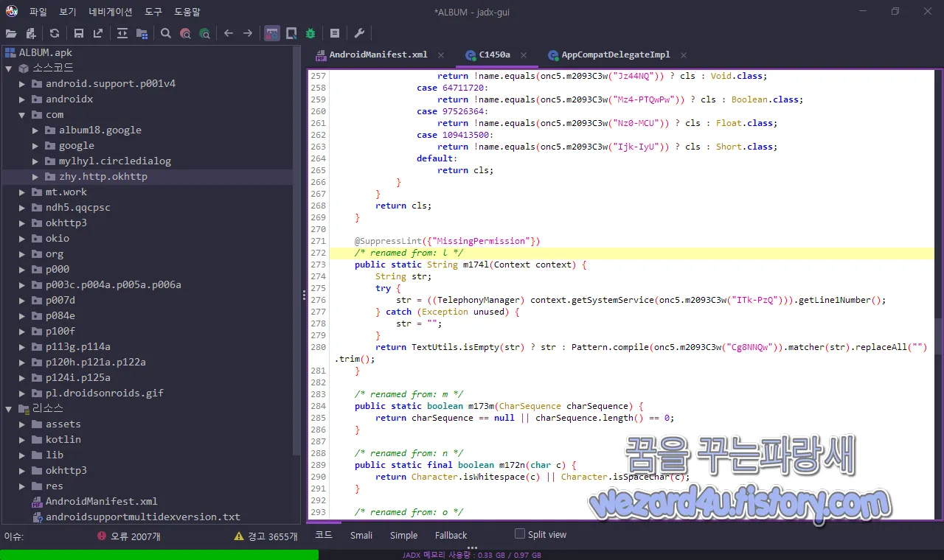Expand the androidx package
Viewport: 944px width, 560px height.
point(22,99)
